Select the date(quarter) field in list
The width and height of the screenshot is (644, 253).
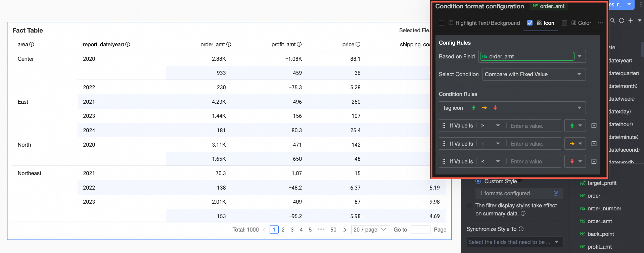coord(624,73)
